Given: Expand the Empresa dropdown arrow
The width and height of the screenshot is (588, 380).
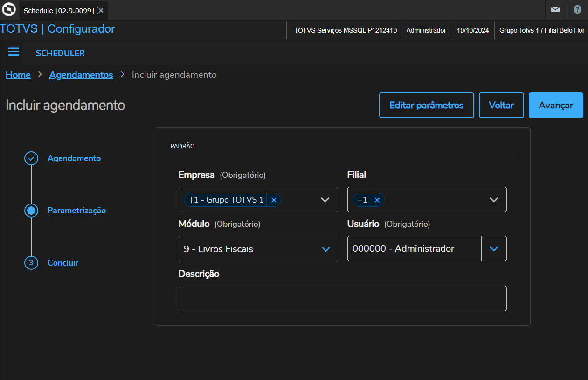Looking at the screenshot, I should pos(325,200).
